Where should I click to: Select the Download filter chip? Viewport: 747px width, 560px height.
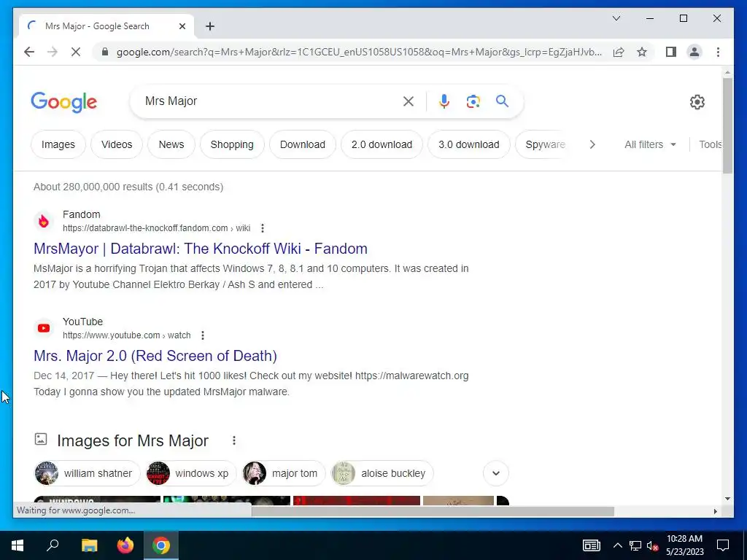point(303,144)
